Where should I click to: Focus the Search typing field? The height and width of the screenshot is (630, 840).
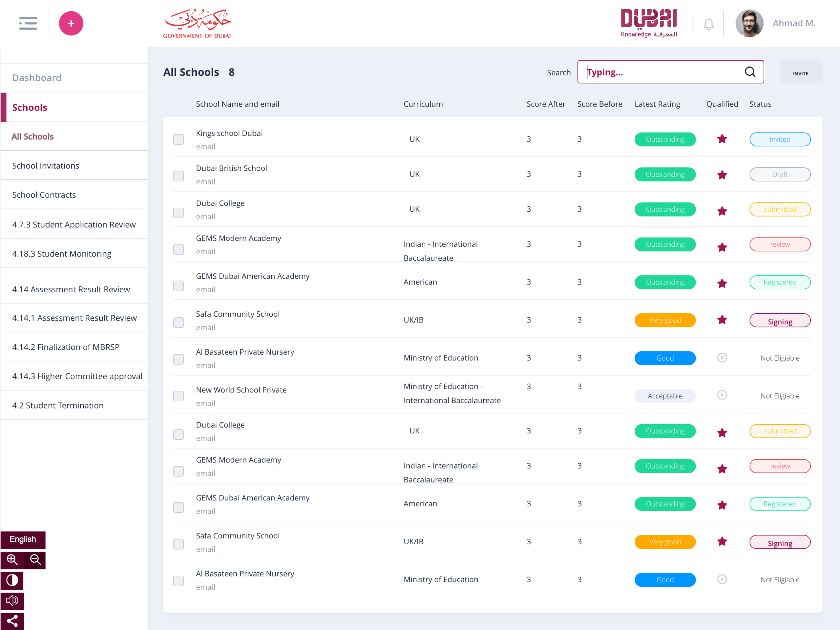click(x=661, y=72)
